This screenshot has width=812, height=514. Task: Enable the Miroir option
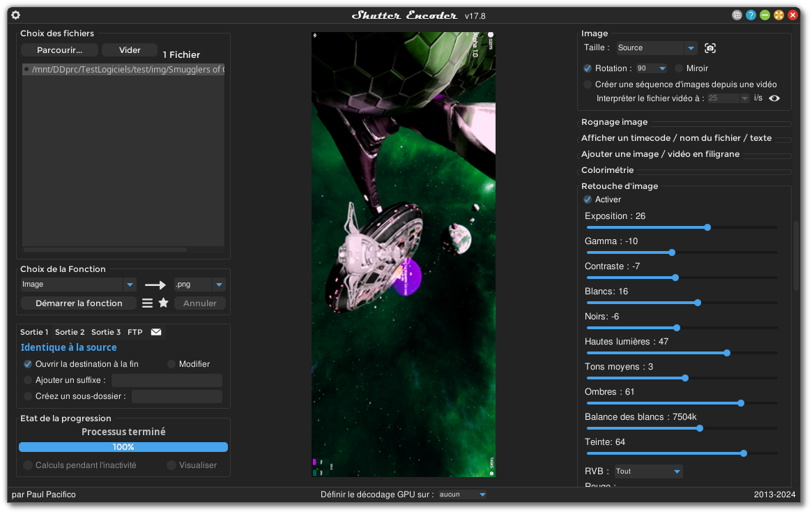679,68
